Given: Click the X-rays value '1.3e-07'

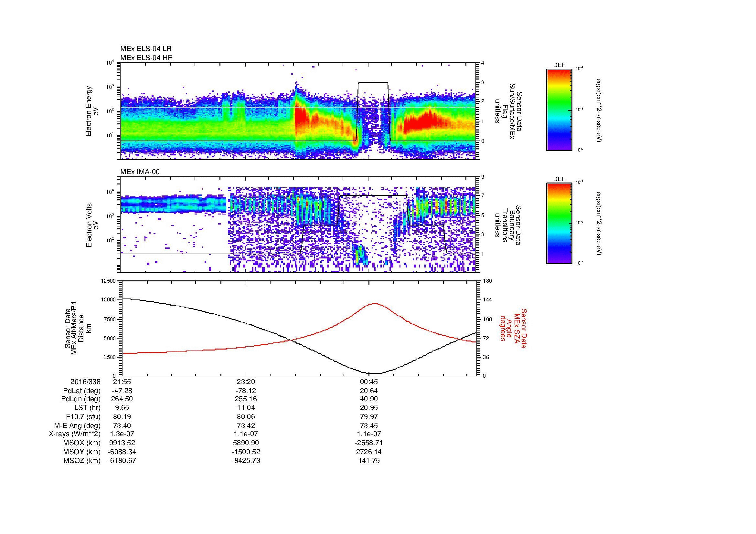Looking at the screenshot, I should [x=122, y=434].
